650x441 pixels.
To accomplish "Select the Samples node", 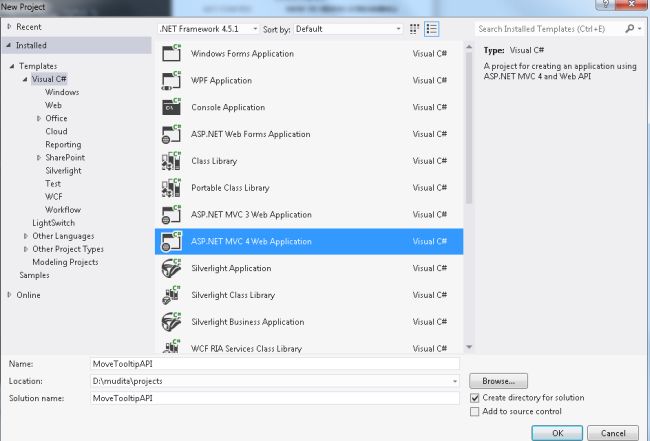I will [x=34, y=275].
